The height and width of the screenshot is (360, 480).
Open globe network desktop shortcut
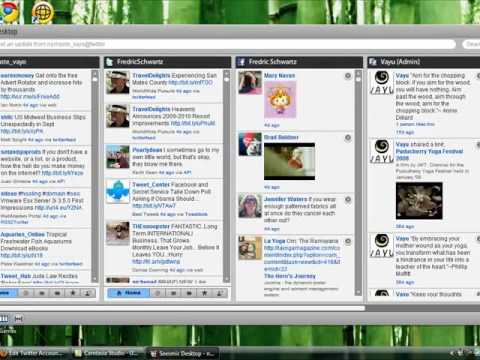tap(43, 12)
